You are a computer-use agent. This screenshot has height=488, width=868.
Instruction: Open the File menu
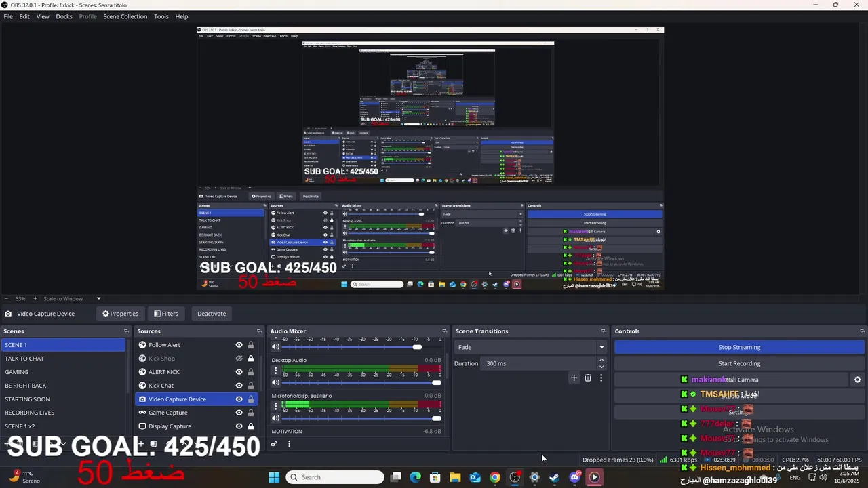tap(8, 16)
